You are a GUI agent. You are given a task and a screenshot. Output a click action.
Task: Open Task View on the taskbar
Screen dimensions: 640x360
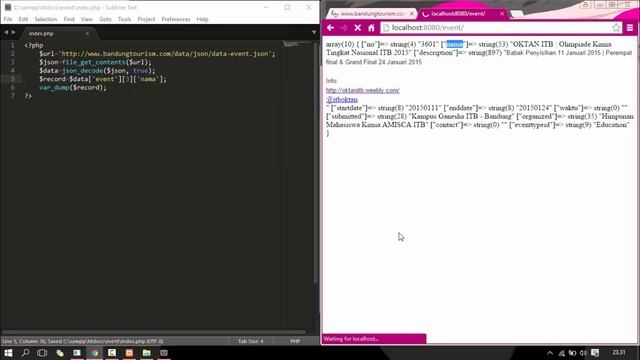[42, 353]
